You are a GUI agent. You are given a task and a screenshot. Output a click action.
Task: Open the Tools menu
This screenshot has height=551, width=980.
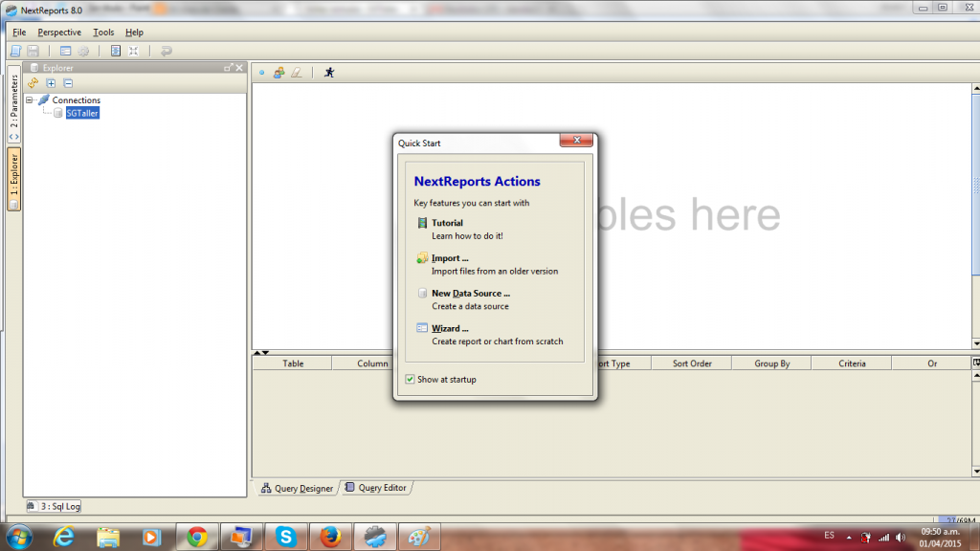[103, 33]
